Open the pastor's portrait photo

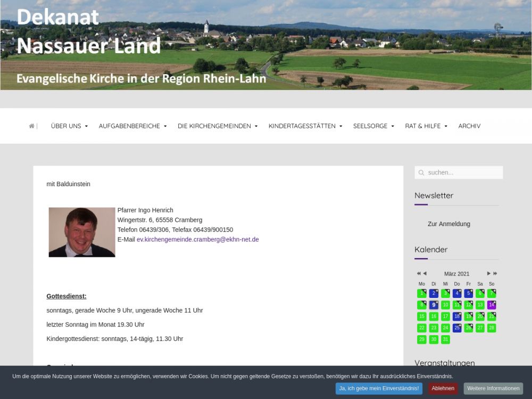pos(82,232)
